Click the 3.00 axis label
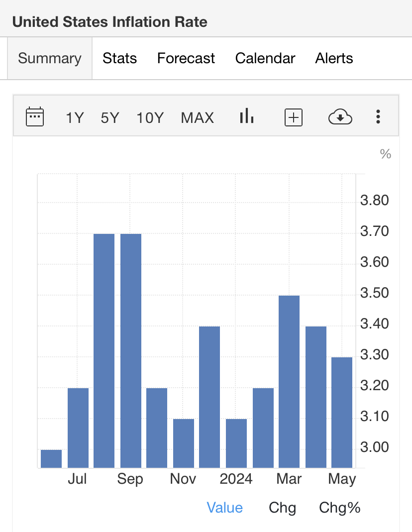Image resolution: width=412 pixels, height=532 pixels. tap(374, 447)
